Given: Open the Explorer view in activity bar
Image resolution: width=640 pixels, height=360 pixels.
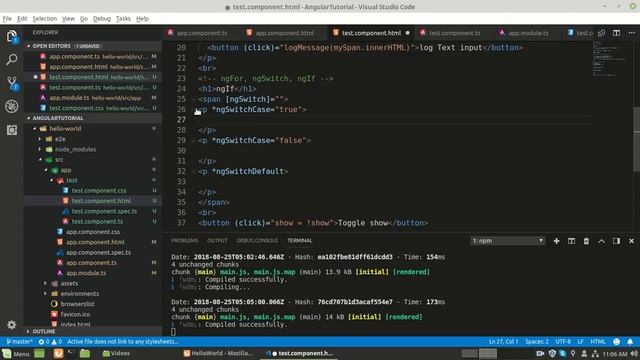Looking at the screenshot, I should pos(12,36).
